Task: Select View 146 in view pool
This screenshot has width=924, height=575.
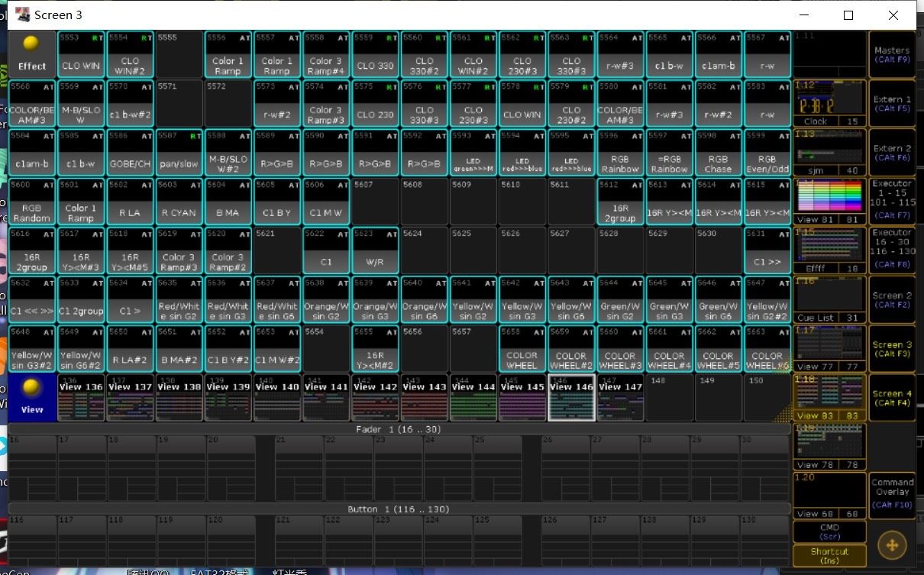Action: click(572, 398)
